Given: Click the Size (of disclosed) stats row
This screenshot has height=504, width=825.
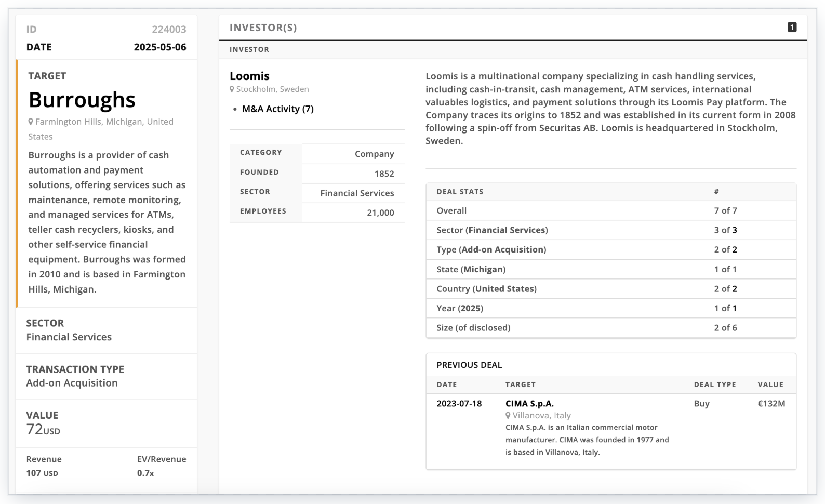Looking at the screenshot, I should (611, 328).
